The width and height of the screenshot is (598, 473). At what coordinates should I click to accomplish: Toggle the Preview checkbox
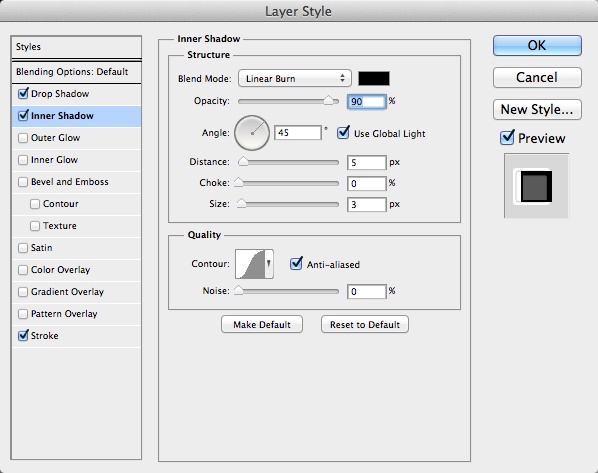point(507,137)
